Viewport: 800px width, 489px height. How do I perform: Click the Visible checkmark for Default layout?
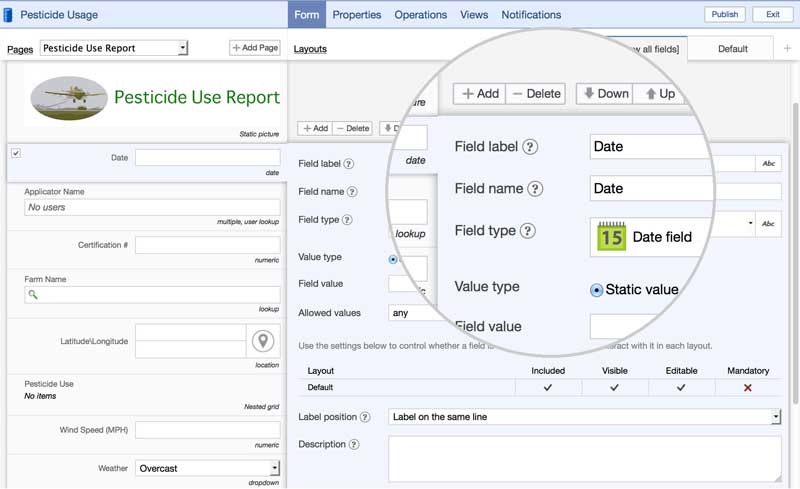[x=614, y=387]
